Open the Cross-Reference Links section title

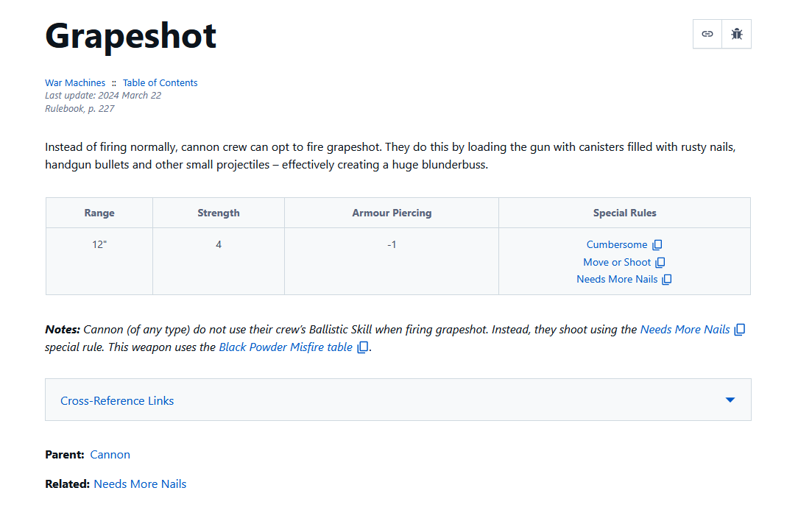pos(117,401)
